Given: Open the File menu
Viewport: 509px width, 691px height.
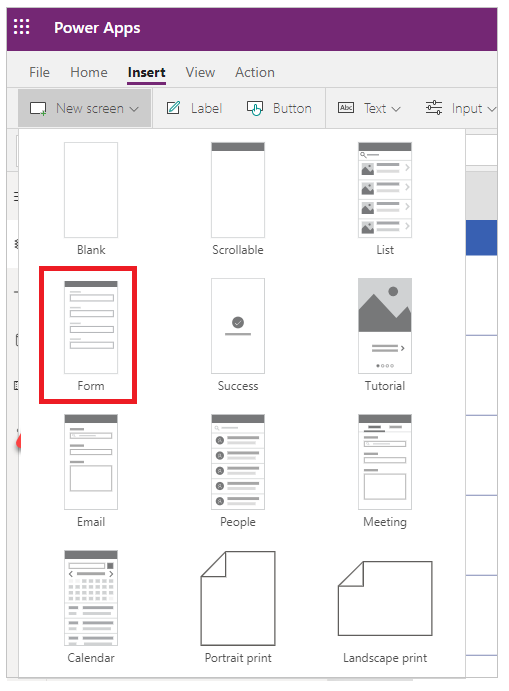Looking at the screenshot, I should [x=39, y=72].
